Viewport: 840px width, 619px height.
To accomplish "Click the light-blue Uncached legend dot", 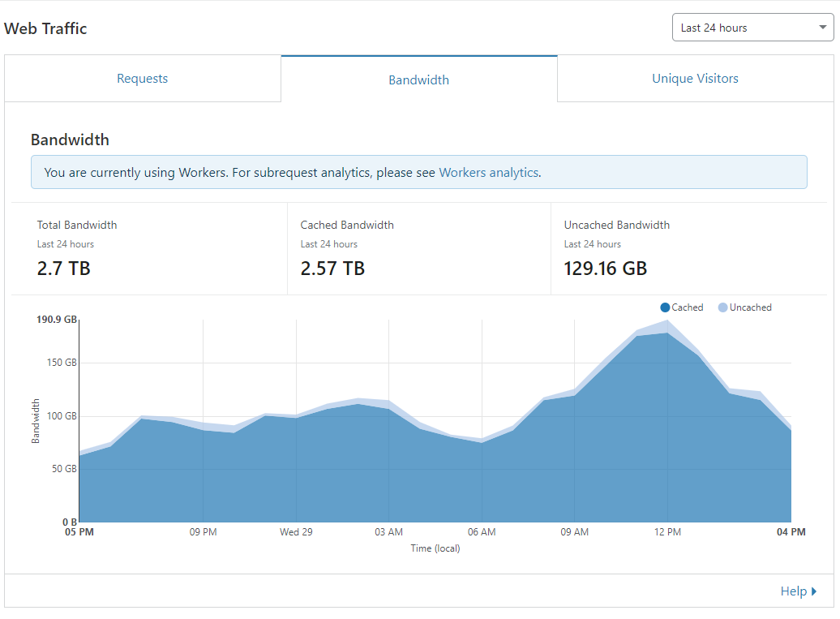I will tap(722, 307).
